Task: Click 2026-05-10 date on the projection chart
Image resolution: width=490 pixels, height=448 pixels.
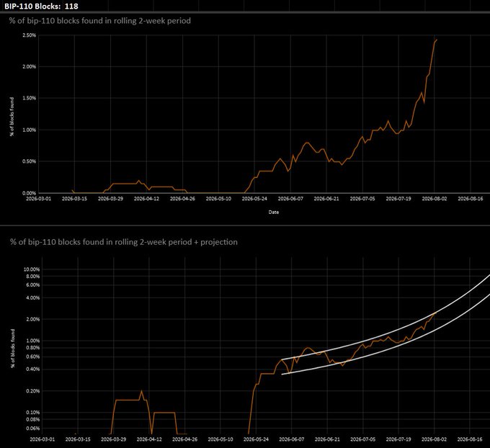Action: tap(220, 439)
